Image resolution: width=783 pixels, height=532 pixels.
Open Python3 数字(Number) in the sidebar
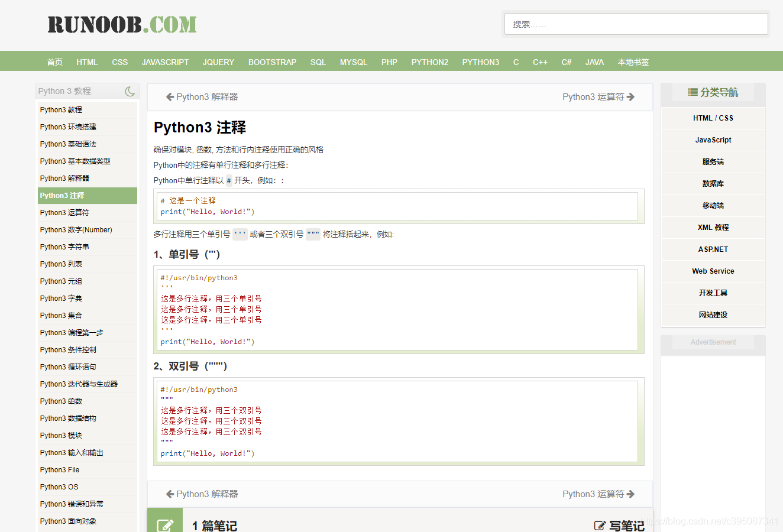click(x=88, y=230)
